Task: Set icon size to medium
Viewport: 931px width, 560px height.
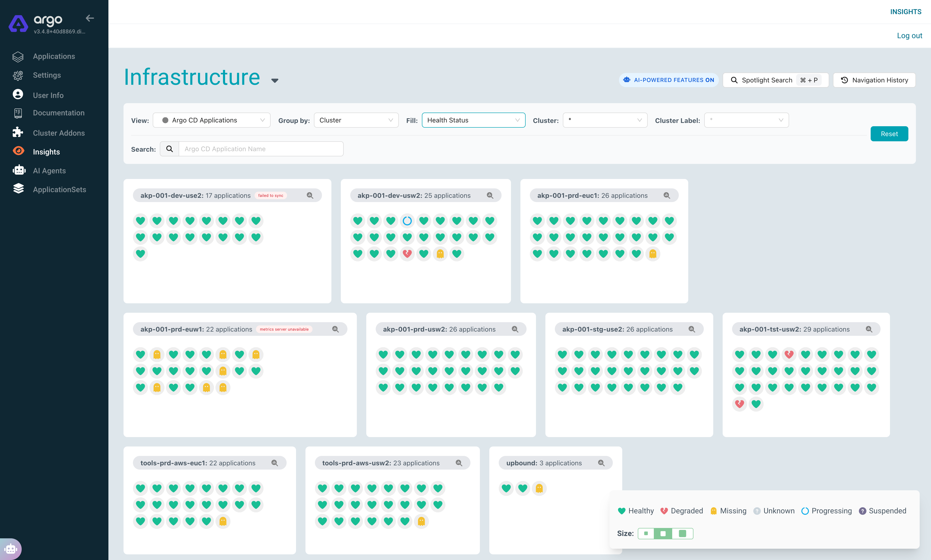Action: (x=663, y=534)
